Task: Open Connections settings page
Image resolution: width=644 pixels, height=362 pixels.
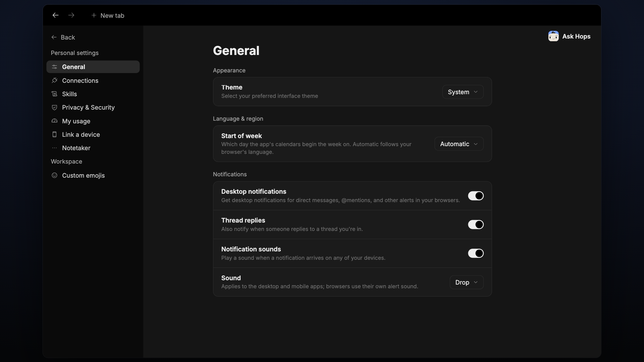Action: pyautogui.click(x=93, y=80)
